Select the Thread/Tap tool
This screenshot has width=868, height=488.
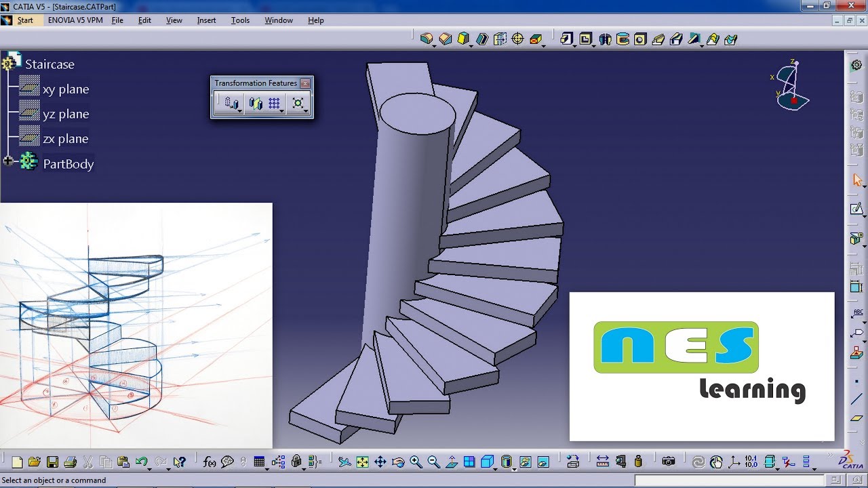517,39
